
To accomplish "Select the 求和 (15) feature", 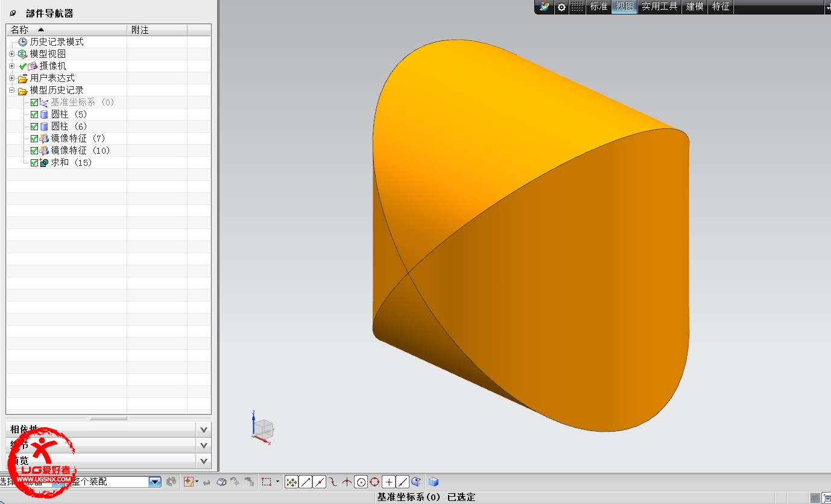I will coord(71,162).
